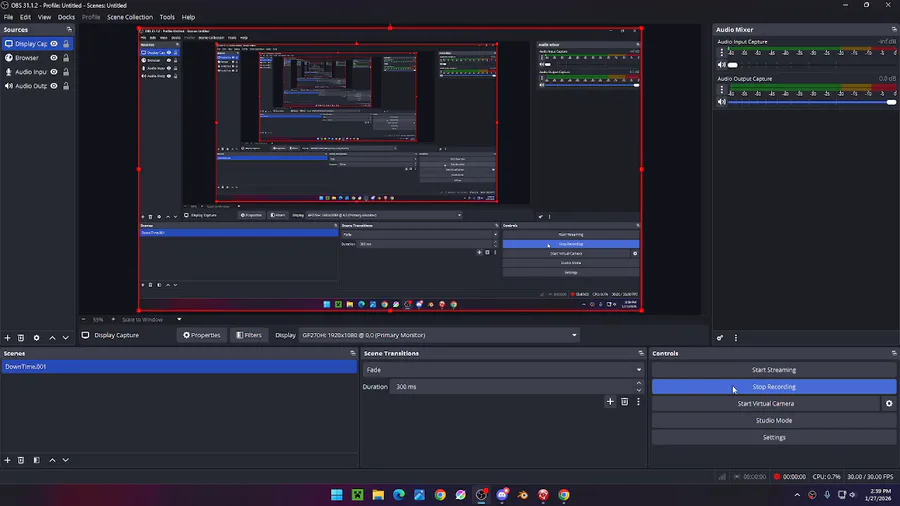The height and width of the screenshot is (506, 900).
Task: Remove the selected scene with trash icon
Action: tap(21, 460)
